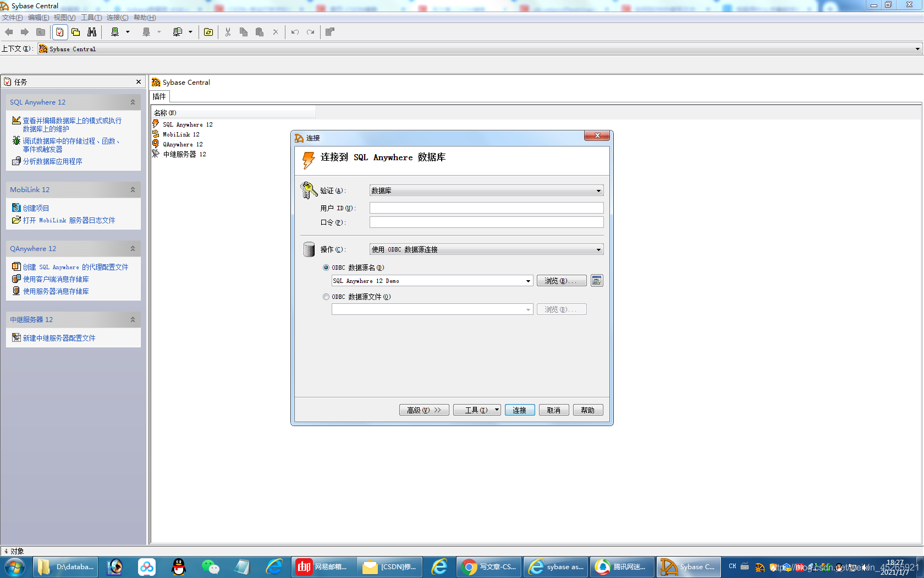Click the Paste toolbar icon
The height and width of the screenshot is (578, 924).
260,32
